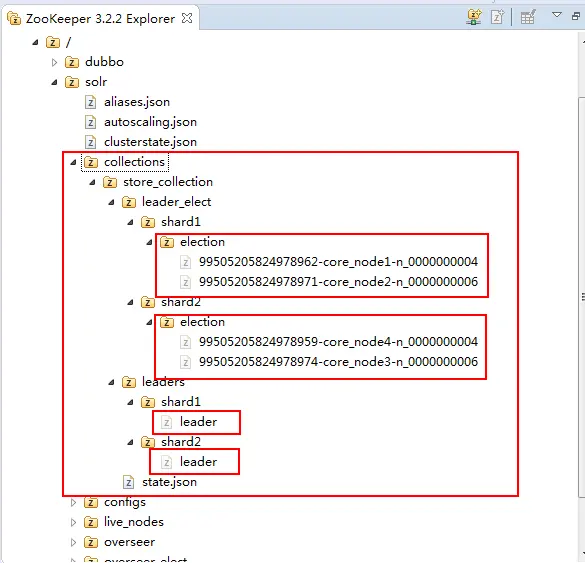The image size is (585, 563).
Task: Select the collections tree item
Action: 134,162
